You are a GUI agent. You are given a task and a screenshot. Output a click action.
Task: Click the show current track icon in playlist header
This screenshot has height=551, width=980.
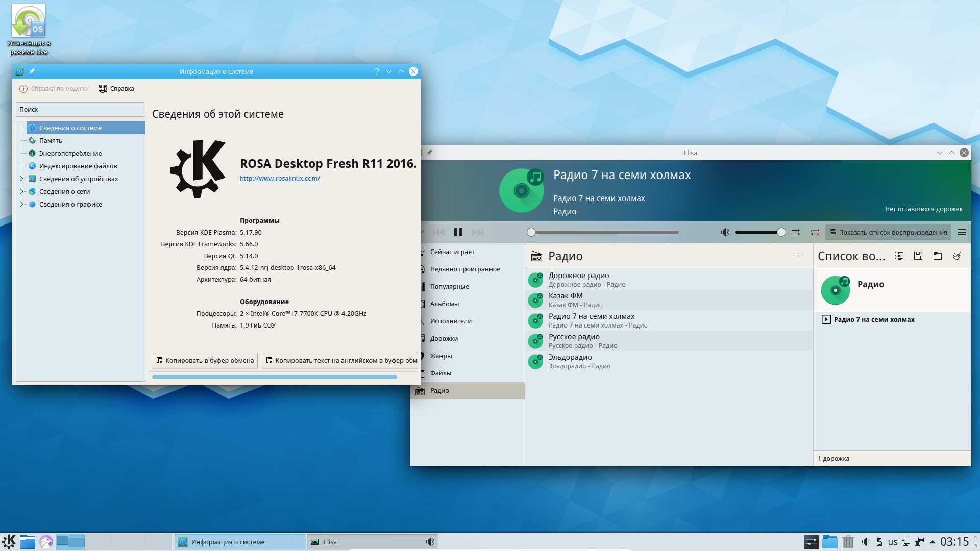(899, 256)
